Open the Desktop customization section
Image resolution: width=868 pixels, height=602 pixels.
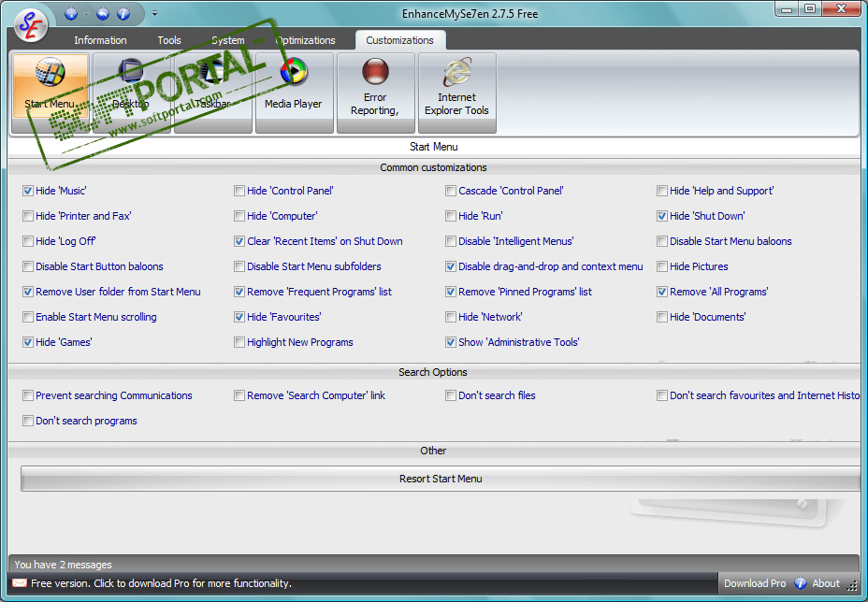[131, 93]
